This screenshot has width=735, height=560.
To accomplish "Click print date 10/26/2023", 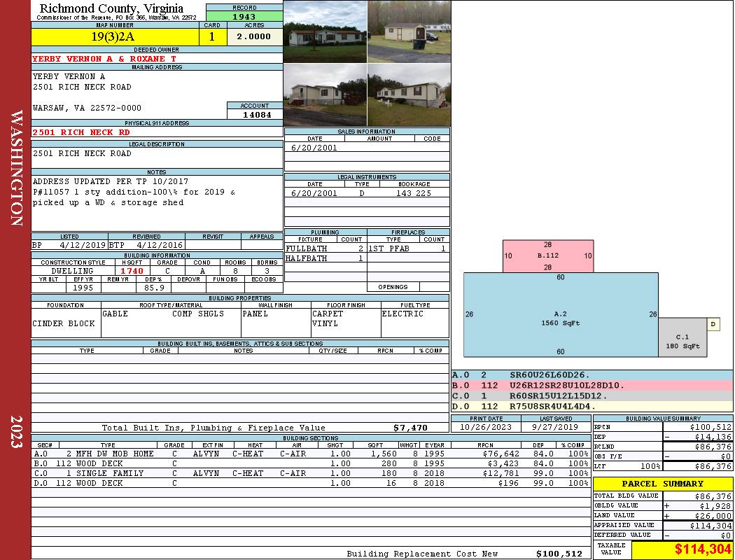I will 486,427.
